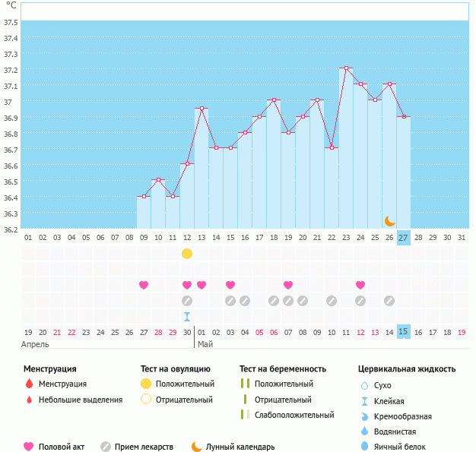The width and height of the screenshot is (476, 452).
Task: Click the intercourse heart icon on day 24
Action: coord(360,285)
